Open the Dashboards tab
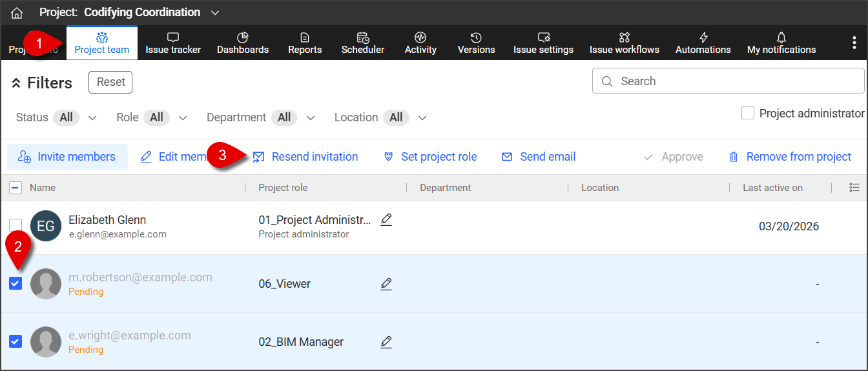The height and width of the screenshot is (371, 868). [243, 43]
